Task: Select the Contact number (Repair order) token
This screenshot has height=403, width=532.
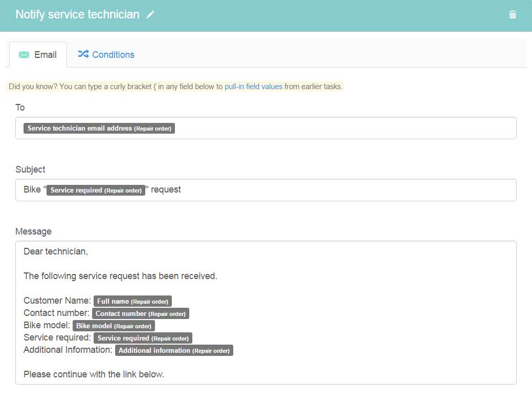Action: tap(141, 313)
